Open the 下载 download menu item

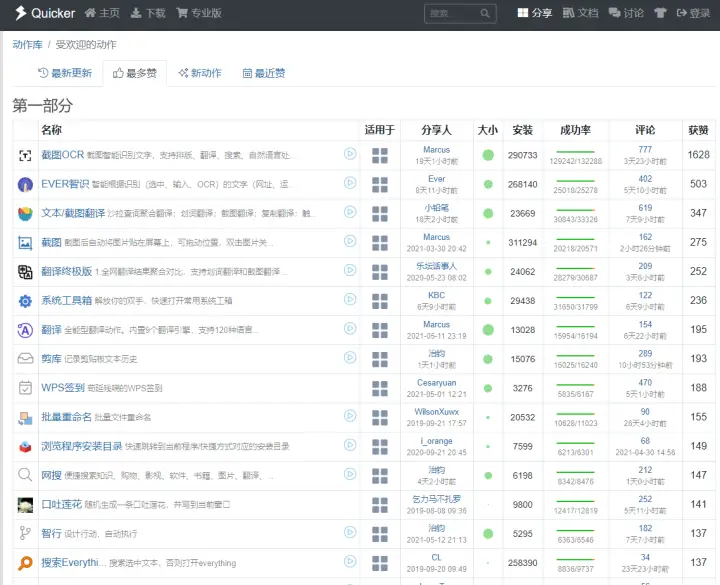(148, 13)
